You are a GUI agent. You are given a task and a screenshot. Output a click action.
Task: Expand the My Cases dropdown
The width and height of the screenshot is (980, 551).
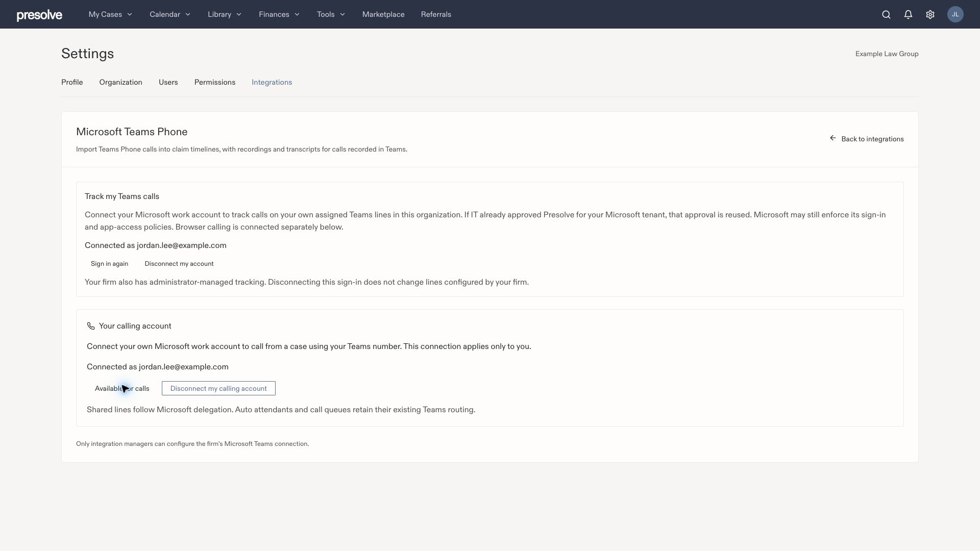[x=110, y=14]
